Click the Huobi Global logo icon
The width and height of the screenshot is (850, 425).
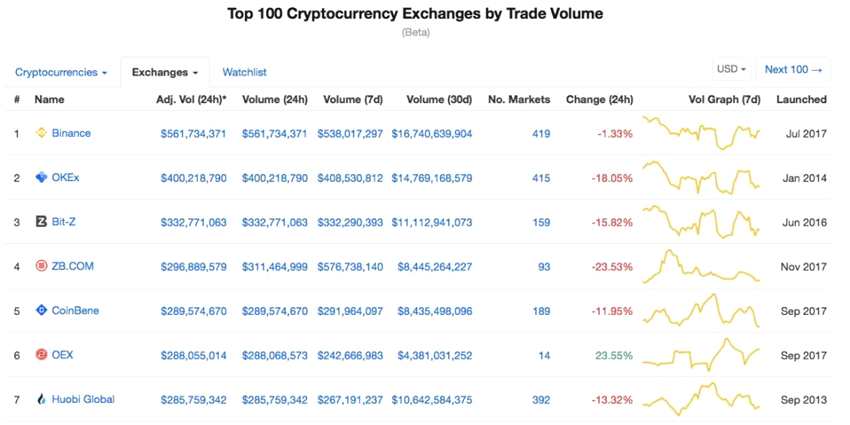[42, 399]
